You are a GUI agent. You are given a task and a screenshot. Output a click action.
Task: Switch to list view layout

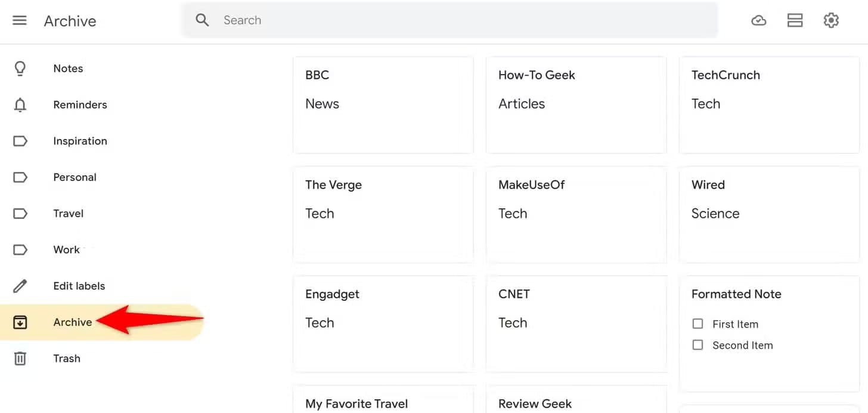(x=795, y=20)
